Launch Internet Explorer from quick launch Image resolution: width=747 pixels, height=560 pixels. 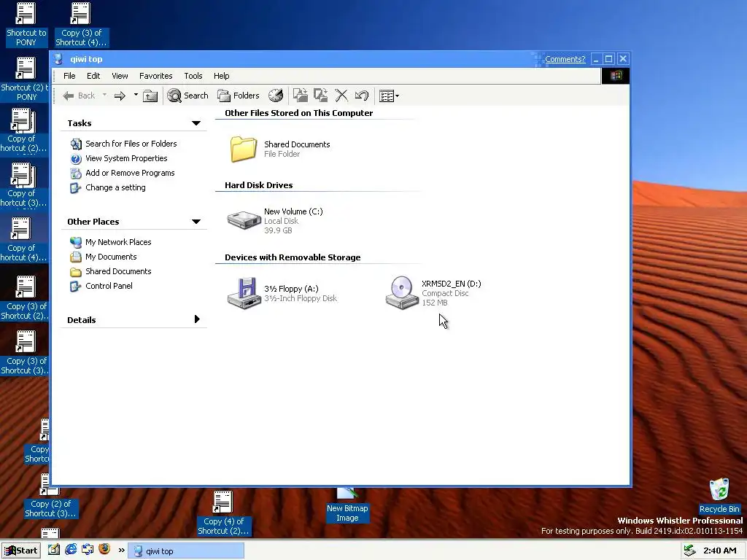(71, 550)
